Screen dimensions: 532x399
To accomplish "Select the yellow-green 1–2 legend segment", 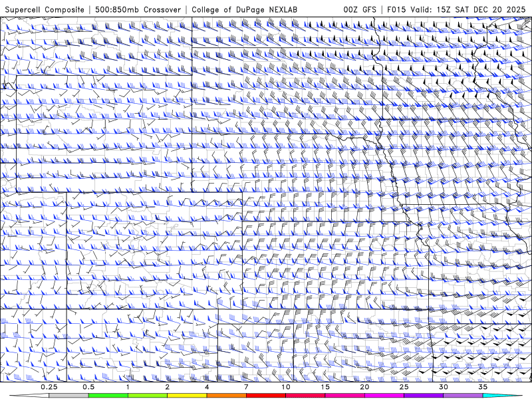I will (x=148, y=396).
